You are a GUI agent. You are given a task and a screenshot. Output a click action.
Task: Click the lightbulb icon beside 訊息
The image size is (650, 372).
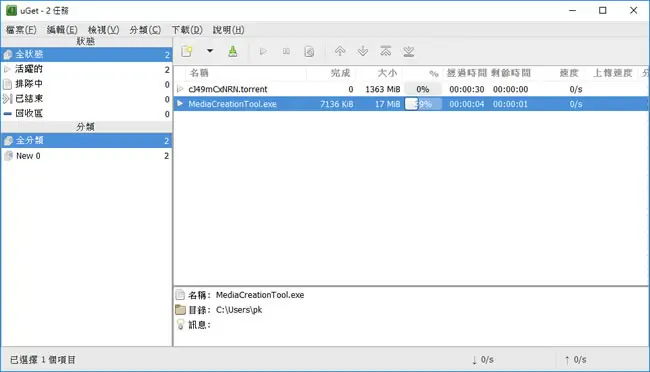point(180,324)
